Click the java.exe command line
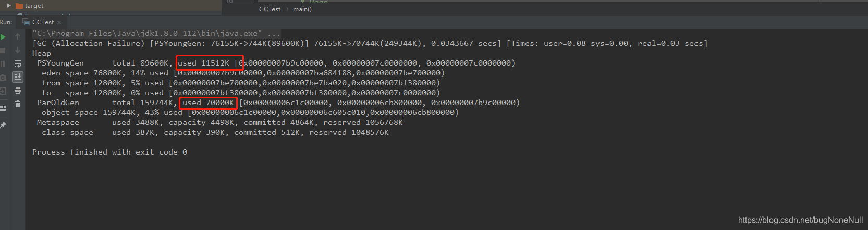Viewport: 868px width, 230px height. (156, 33)
